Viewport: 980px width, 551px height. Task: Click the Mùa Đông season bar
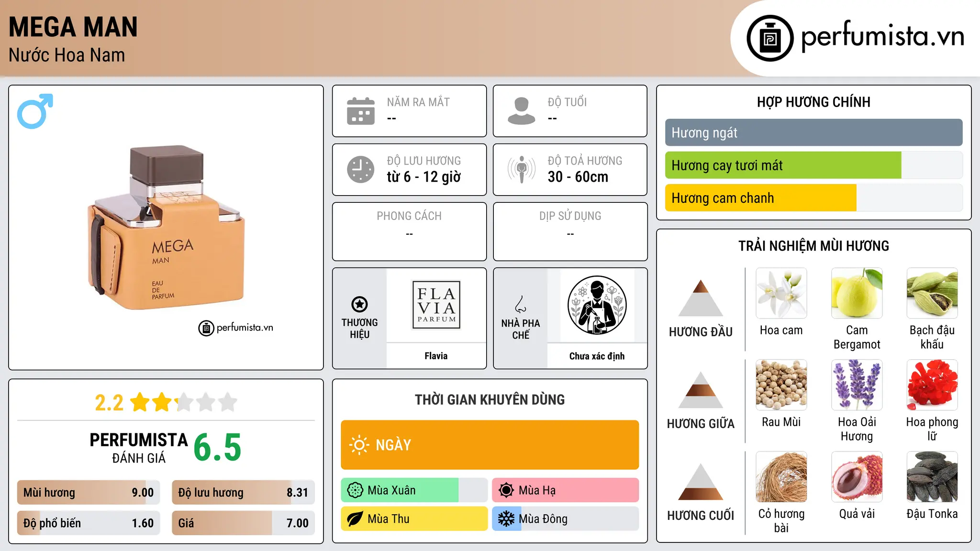tap(566, 519)
